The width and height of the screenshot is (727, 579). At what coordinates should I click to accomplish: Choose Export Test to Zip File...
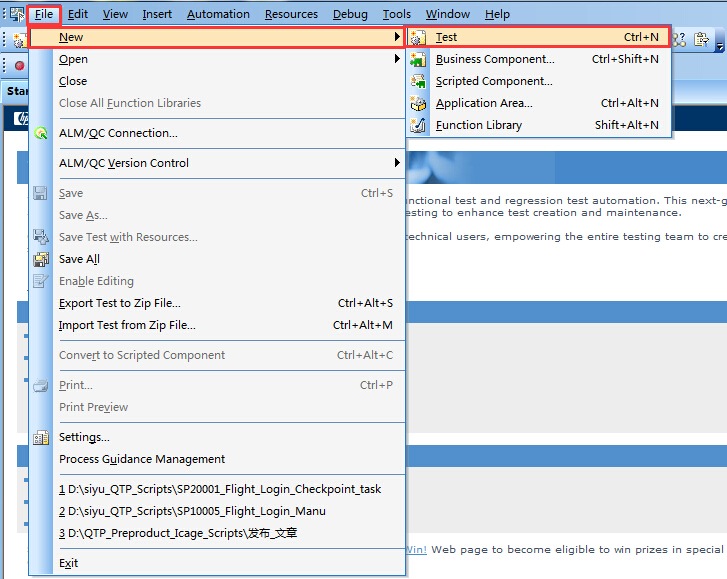[x=217, y=303]
